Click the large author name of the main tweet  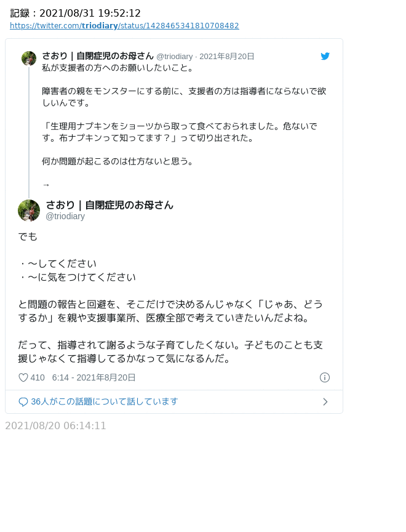(x=109, y=205)
